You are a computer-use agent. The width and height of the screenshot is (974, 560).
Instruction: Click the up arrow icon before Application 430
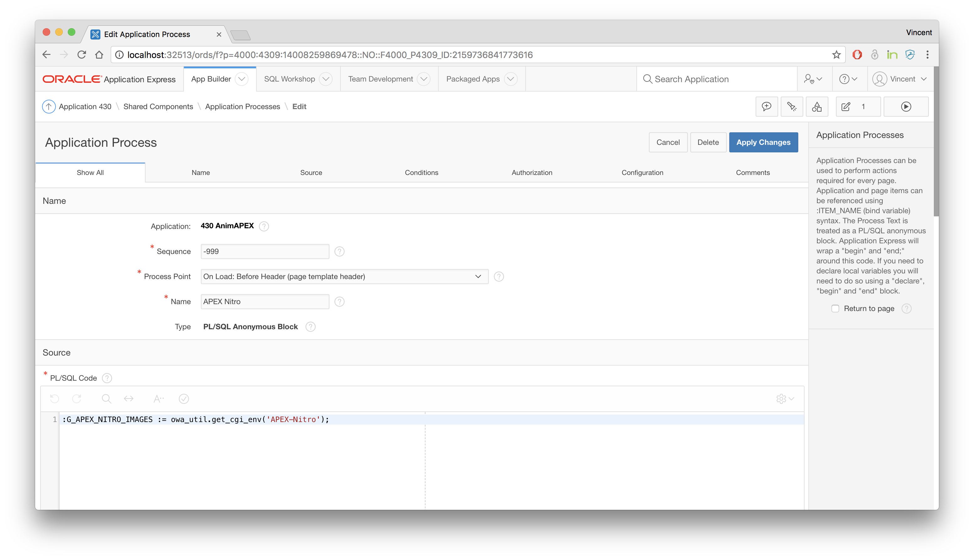coord(49,107)
